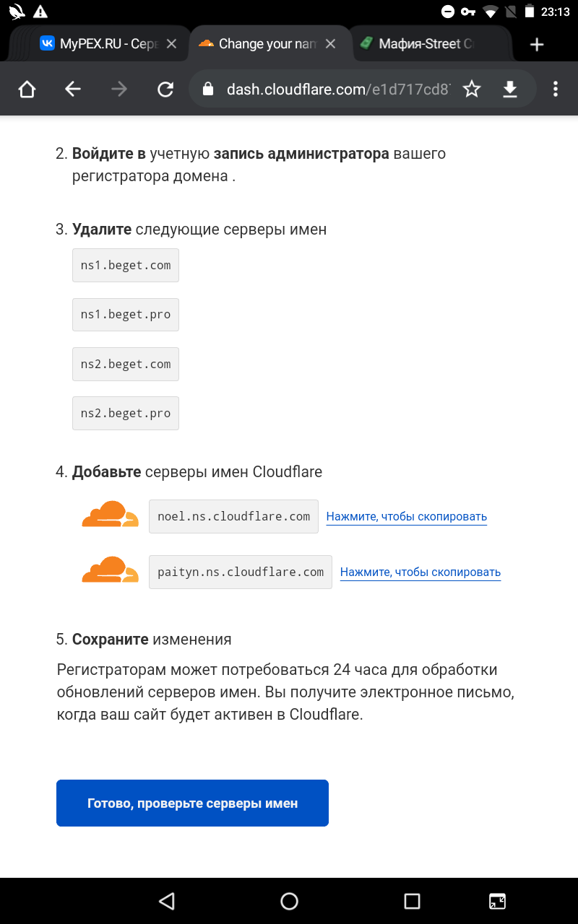
Task: Switch to the Мафия-Street tab
Action: click(x=426, y=44)
